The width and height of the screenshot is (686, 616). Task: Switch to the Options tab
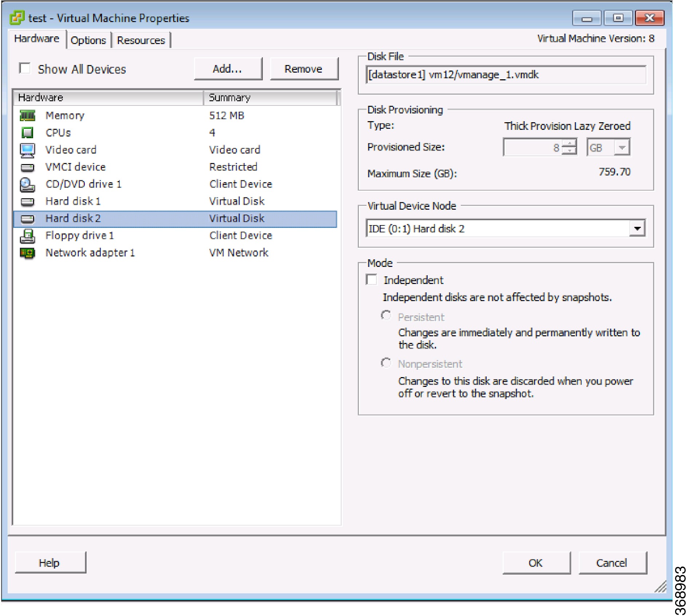tap(88, 40)
